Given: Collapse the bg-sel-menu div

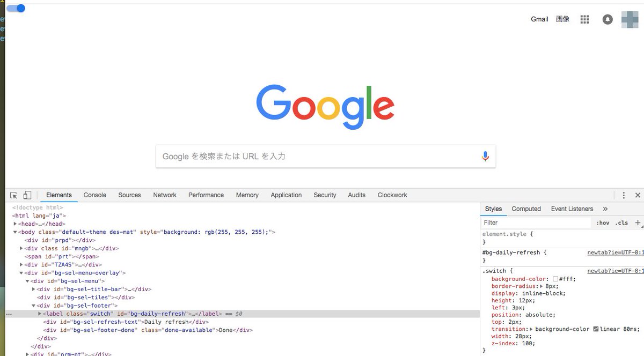Looking at the screenshot, I should coord(27,281).
